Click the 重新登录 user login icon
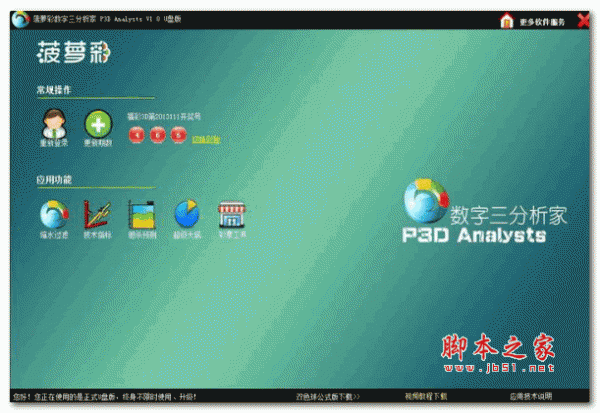The image size is (600, 413). (54, 124)
